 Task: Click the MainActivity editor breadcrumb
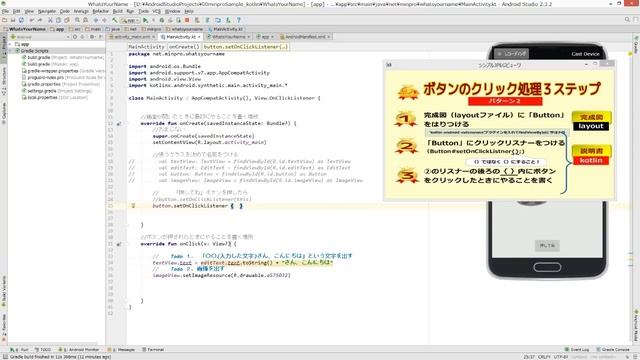(x=146, y=47)
